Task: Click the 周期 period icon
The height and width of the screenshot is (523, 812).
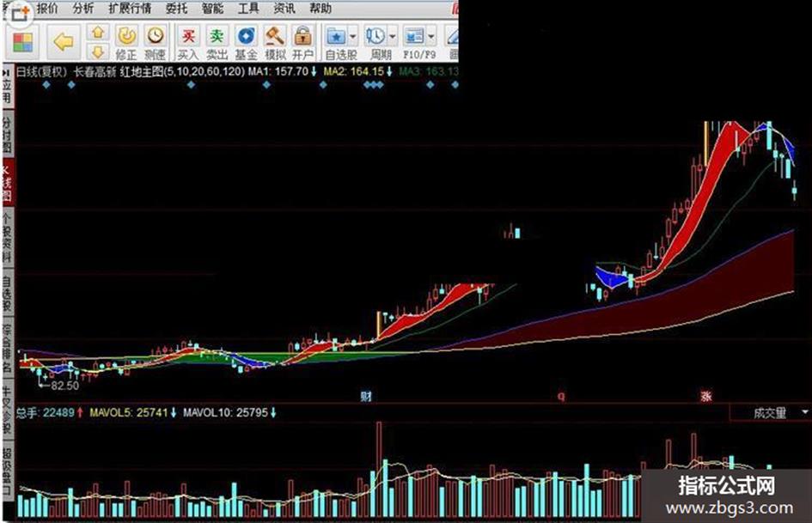Action: [375, 36]
